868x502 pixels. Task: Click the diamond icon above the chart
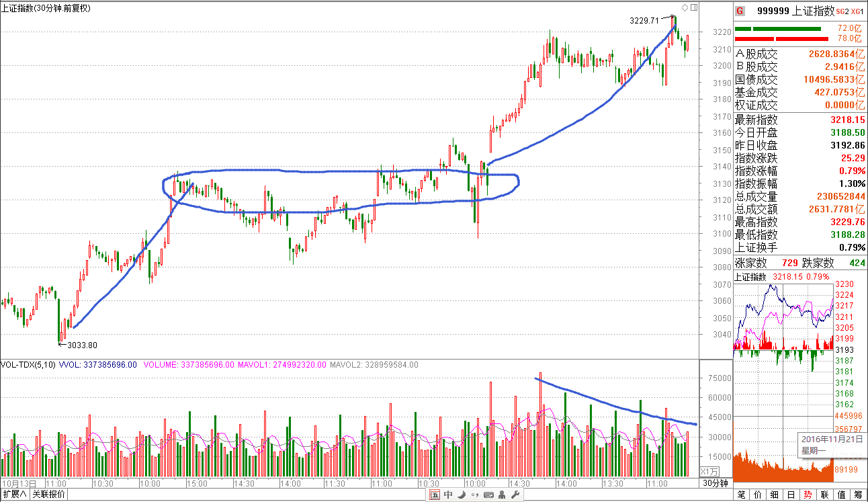tap(685, 7)
